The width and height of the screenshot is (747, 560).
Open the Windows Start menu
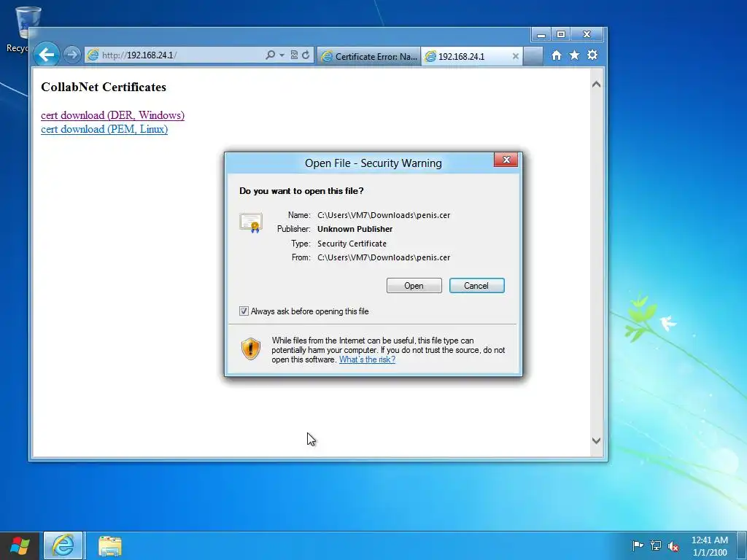(x=20, y=545)
